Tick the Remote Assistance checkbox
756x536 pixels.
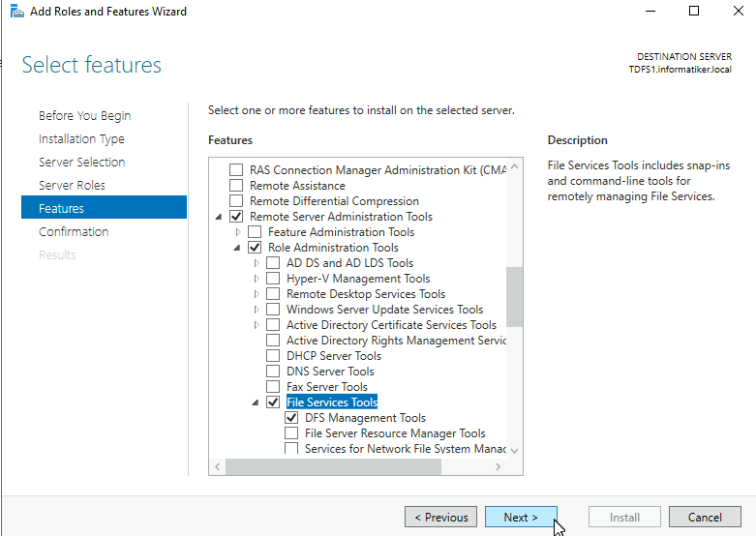pos(236,186)
